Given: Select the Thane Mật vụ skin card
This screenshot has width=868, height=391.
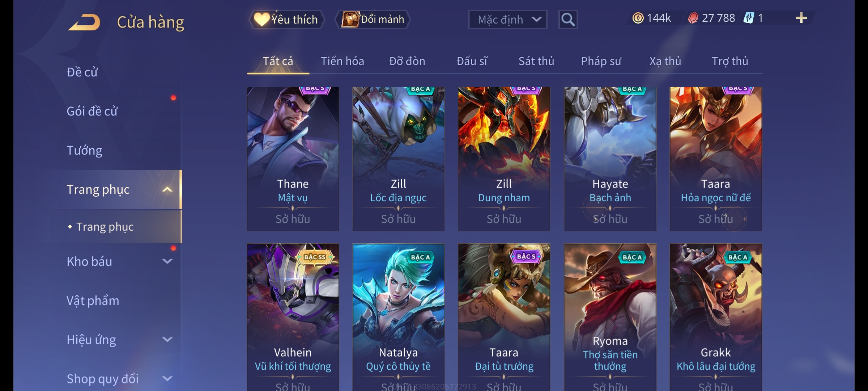Looking at the screenshot, I should [293, 159].
